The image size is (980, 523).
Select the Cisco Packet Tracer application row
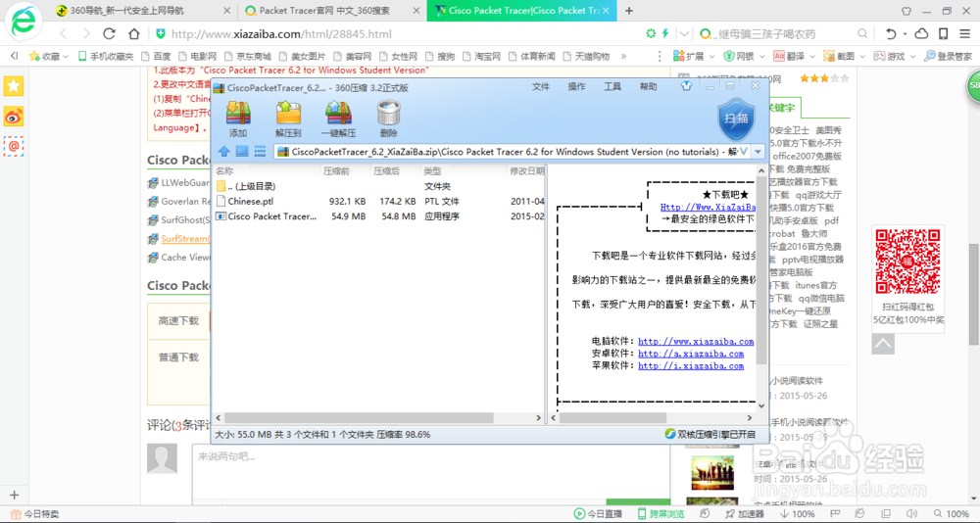pyautogui.click(x=379, y=216)
